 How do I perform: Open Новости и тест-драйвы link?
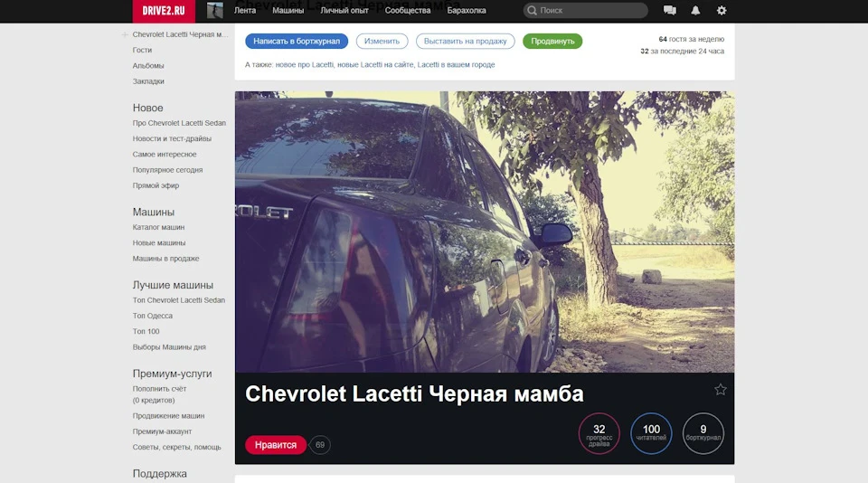[x=172, y=138]
